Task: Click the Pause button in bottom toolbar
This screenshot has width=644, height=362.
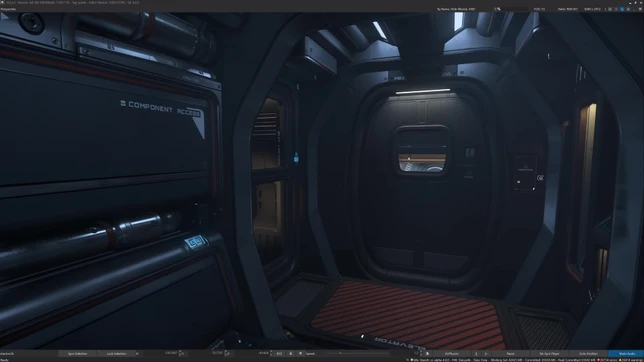Action: (x=511, y=353)
